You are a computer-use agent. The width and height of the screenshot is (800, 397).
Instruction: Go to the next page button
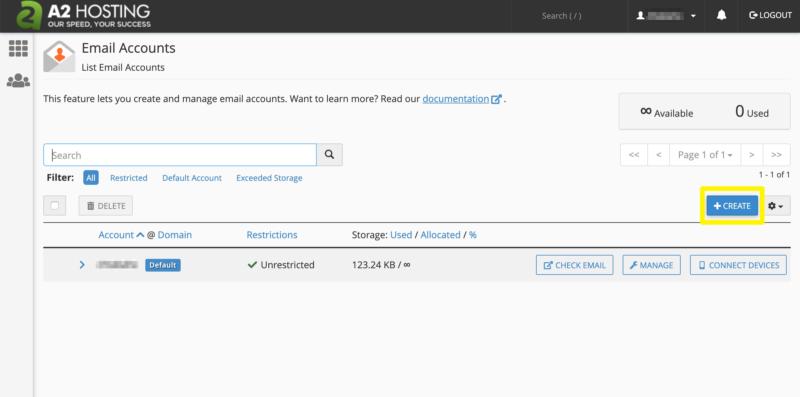click(x=752, y=155)
